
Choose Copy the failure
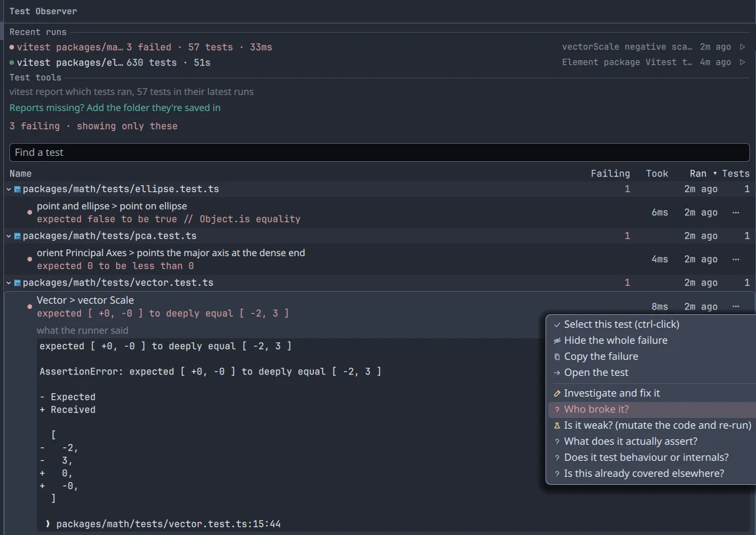coord(652,356)
